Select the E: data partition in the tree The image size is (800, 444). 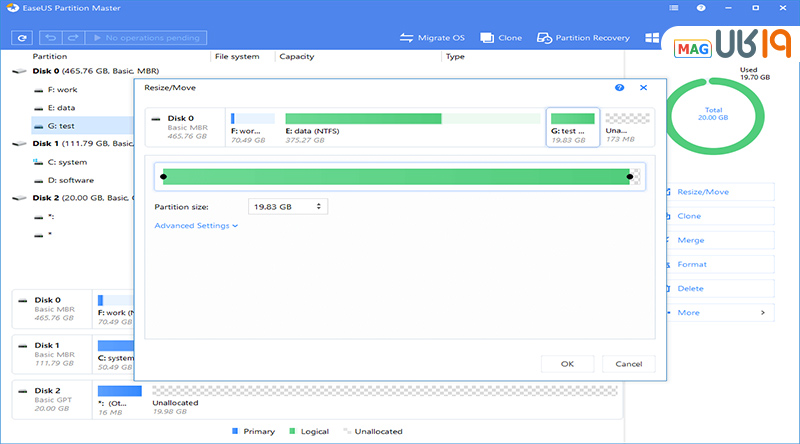[x=60, y=107]
